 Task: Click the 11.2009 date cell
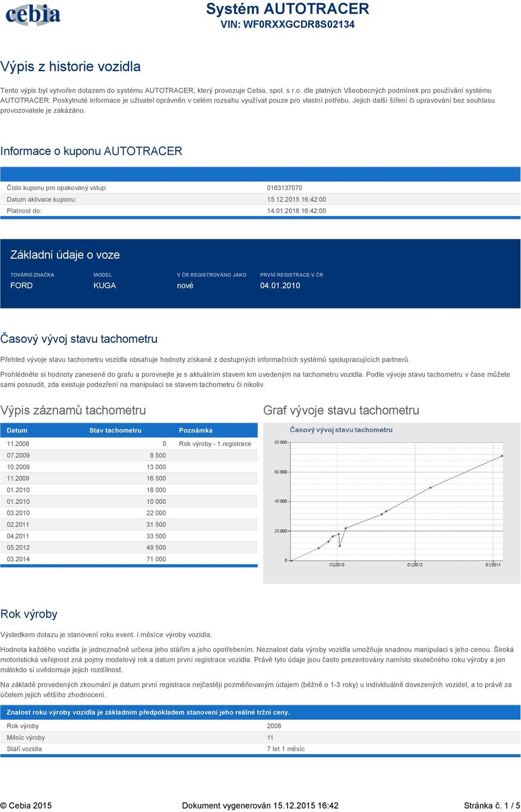pos(18,479)
